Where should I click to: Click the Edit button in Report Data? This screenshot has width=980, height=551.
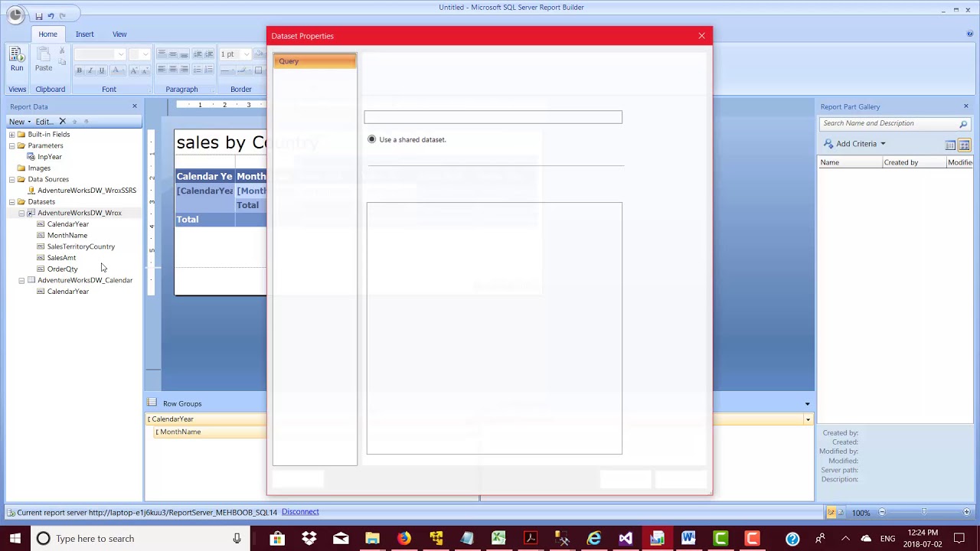44,122
